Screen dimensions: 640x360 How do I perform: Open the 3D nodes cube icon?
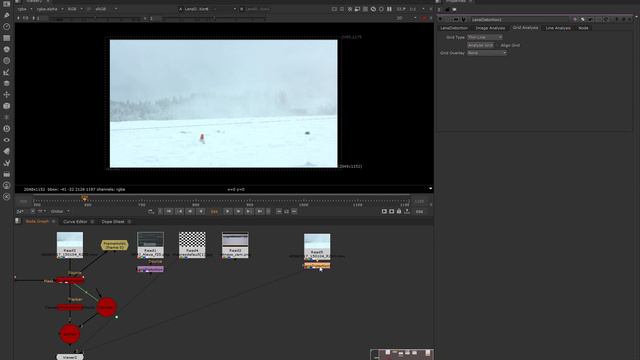[6, 106]
